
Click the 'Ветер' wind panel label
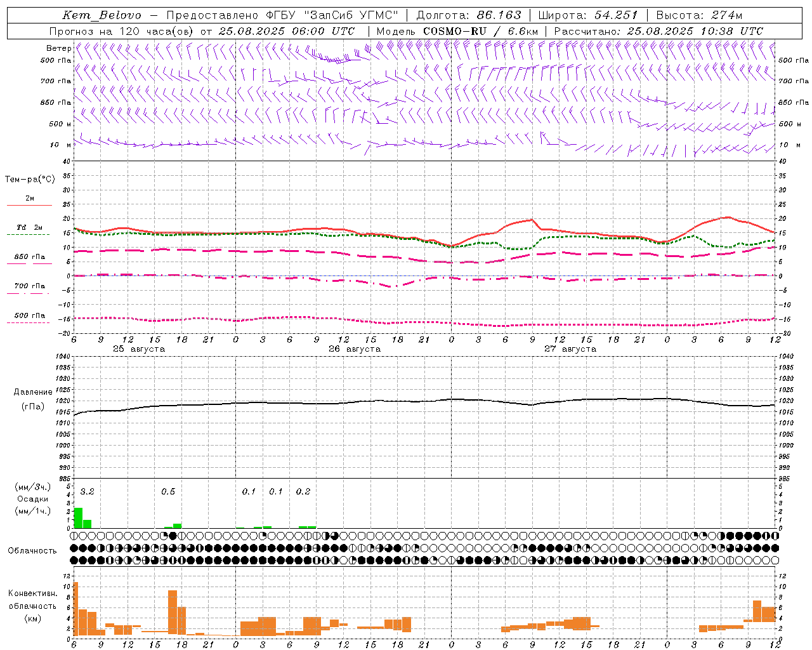coord(58,48)
